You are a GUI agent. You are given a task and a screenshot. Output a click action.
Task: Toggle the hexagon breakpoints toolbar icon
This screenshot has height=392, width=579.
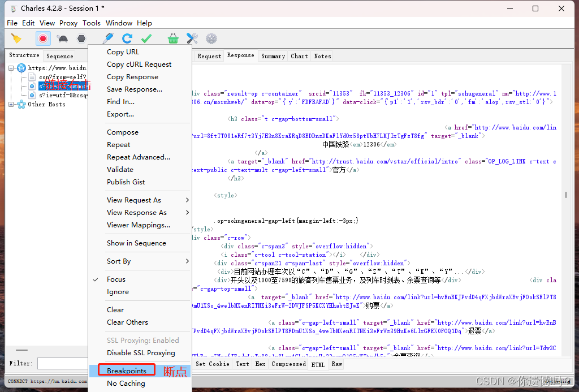click(x=81, y=38)
